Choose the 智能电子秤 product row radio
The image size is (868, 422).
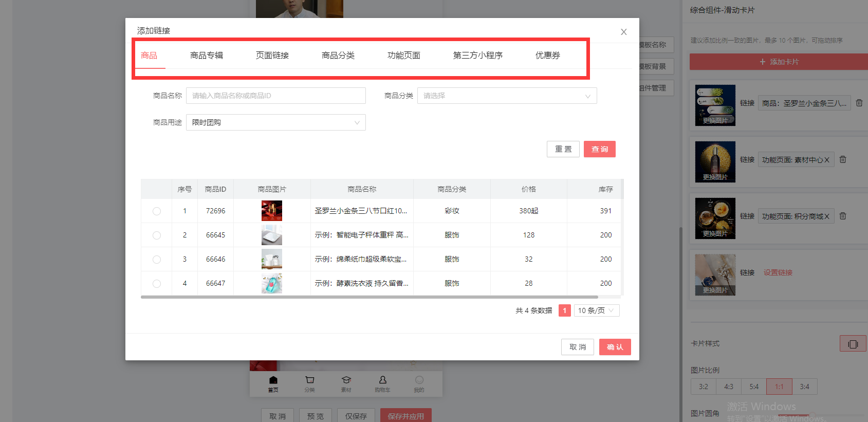coord(157,235)
